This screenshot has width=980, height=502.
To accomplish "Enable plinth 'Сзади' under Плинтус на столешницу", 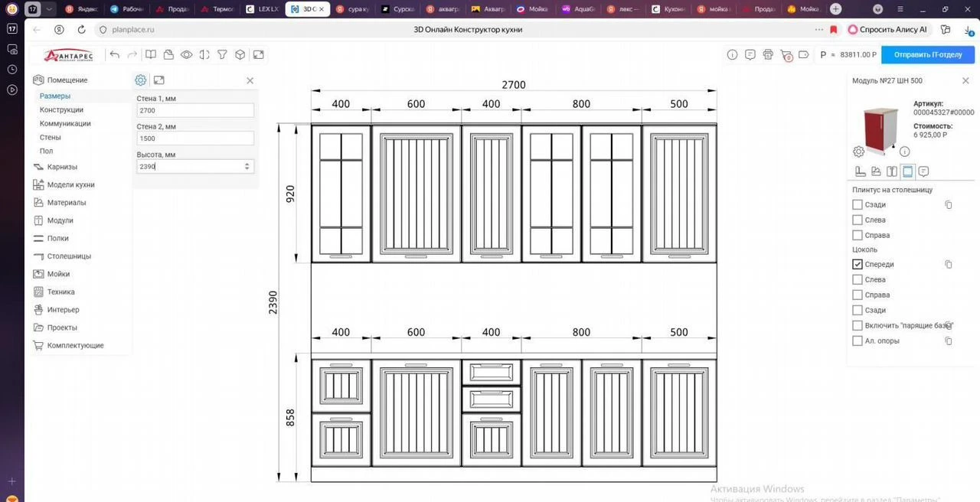I will [x=857, y=204].
